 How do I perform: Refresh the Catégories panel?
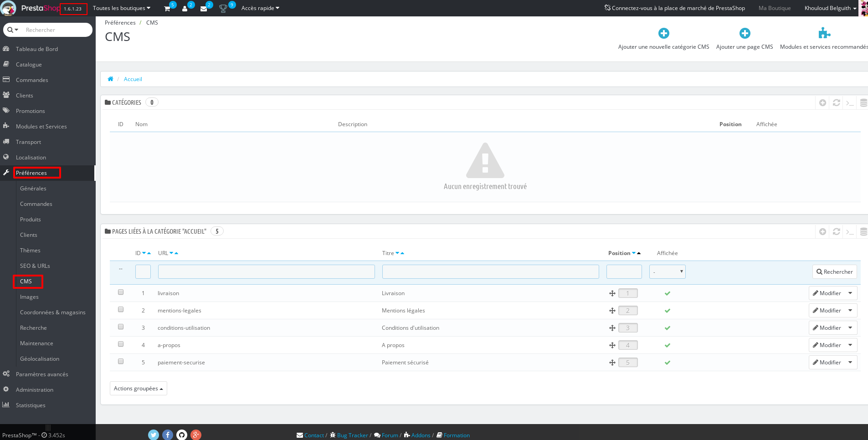(836, 102)
